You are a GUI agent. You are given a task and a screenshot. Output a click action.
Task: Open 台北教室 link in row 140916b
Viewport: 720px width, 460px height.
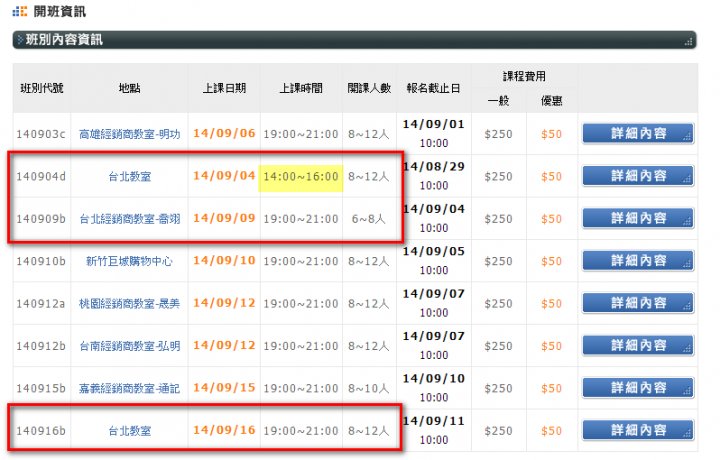(129, 431)
